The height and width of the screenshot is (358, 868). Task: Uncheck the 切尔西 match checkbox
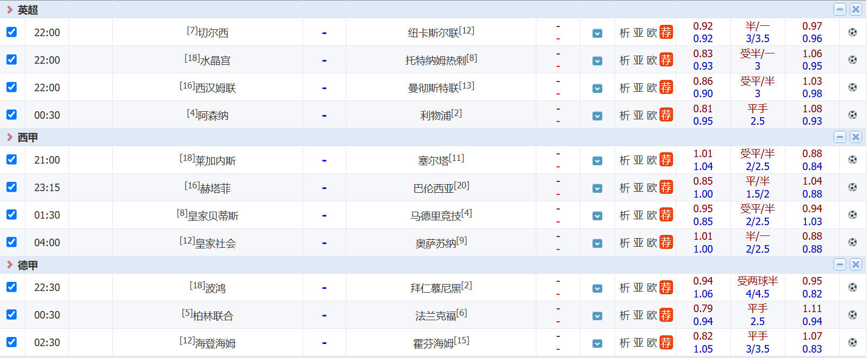point(11,32)
